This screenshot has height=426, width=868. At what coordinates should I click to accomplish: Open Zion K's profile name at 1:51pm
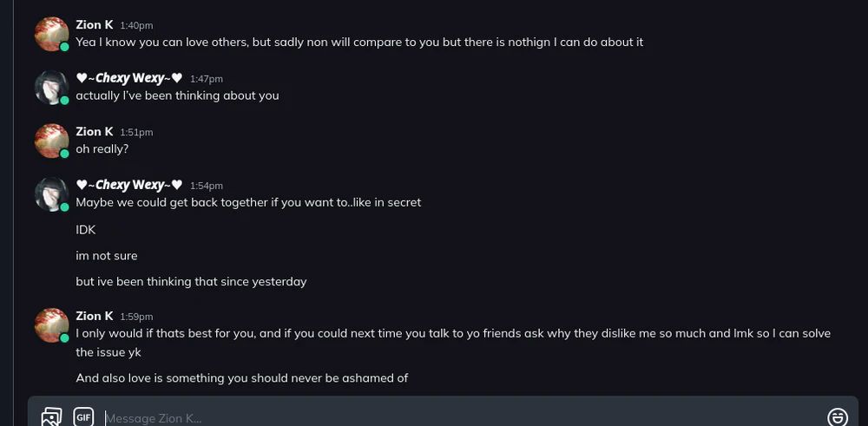point(95,132)
